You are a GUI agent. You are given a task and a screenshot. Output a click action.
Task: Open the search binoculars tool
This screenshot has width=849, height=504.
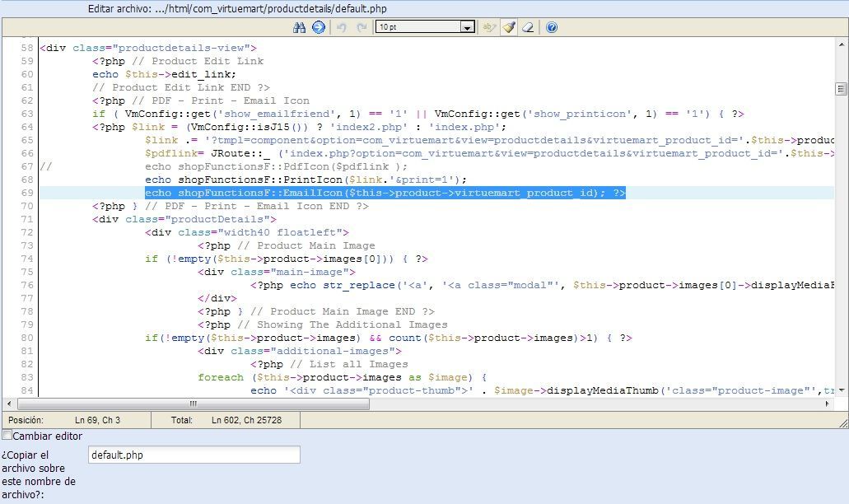pos(299,27)
